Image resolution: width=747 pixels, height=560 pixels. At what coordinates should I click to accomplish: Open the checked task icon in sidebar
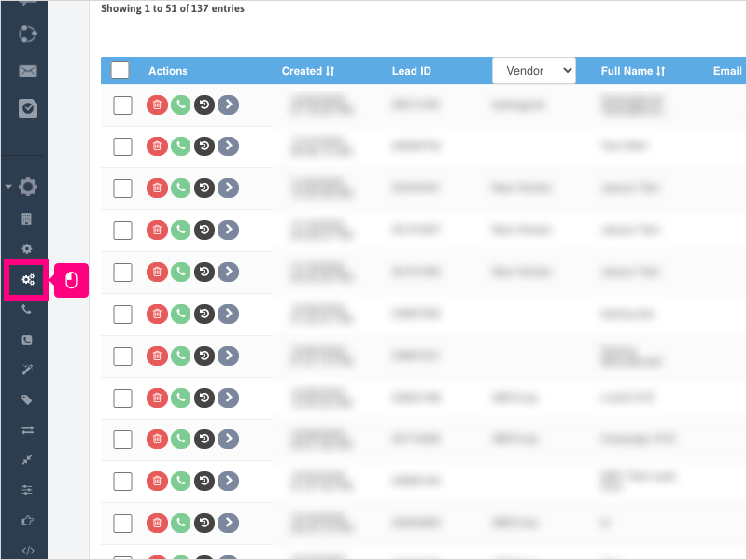[28, 108]
